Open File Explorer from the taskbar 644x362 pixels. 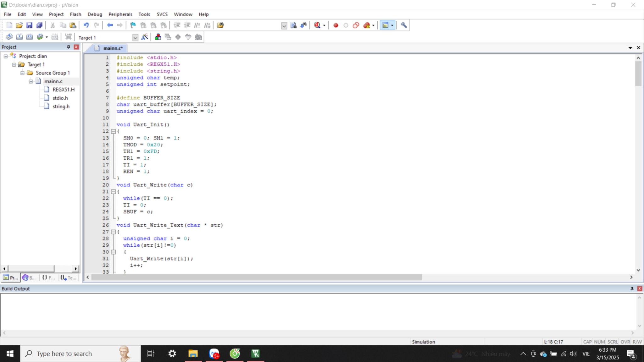(193, 354)
